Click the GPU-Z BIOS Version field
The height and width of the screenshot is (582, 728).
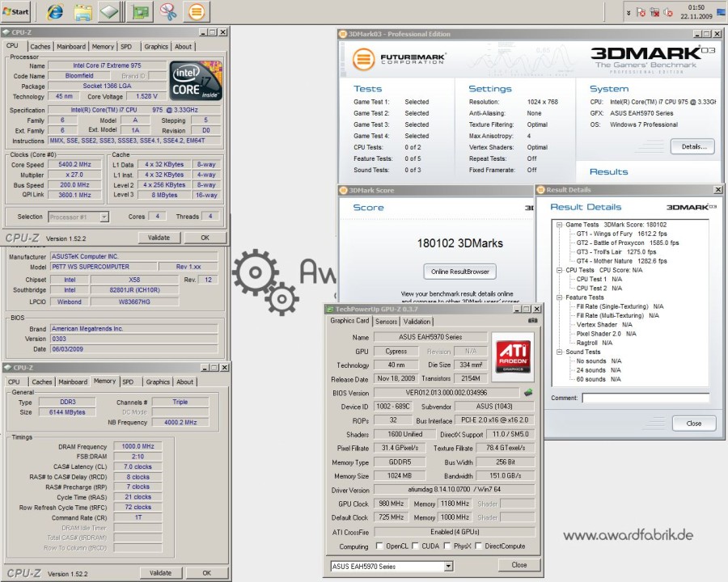[x=447, y=393]
